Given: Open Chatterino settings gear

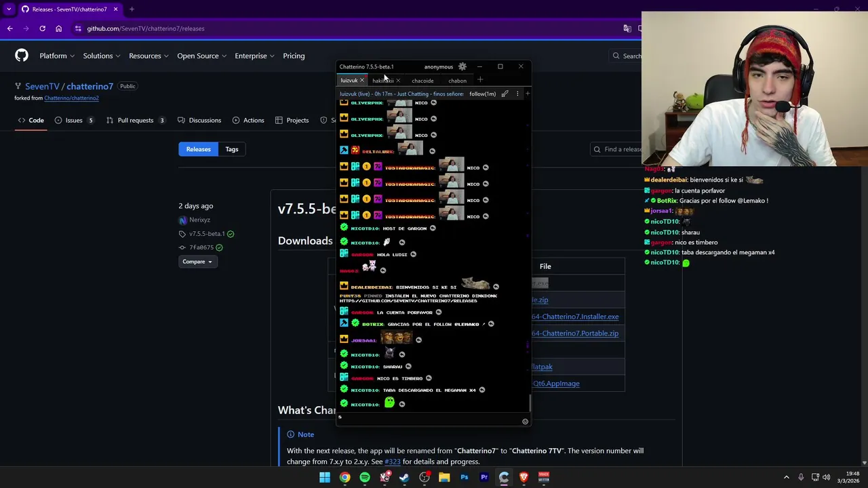Looking at the screenshot, I should (462, 66).
